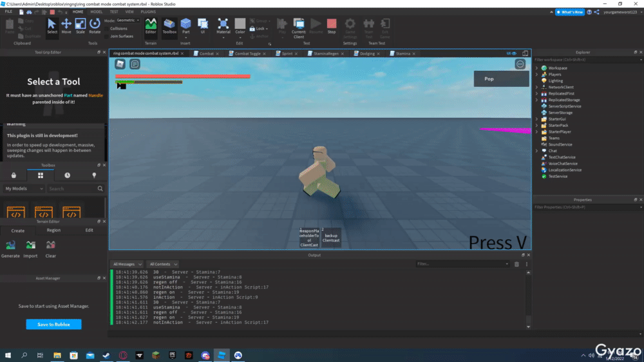Switch Terrain Editor to Region tab
Viewport: 644px width, 362px height.
53,230
